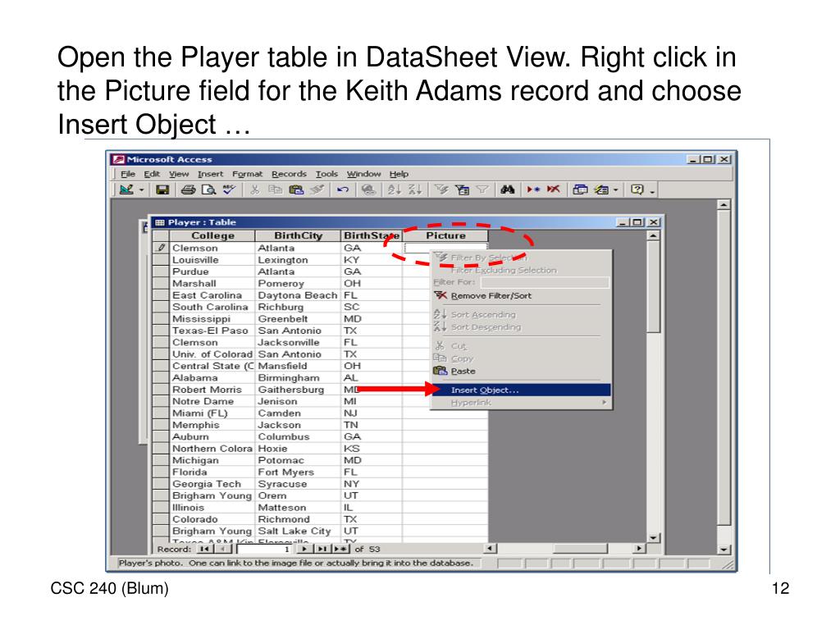The width and height of the screenshot is (840, 630).
Task: Open the Format menu
Action: (x=248, y=174)
